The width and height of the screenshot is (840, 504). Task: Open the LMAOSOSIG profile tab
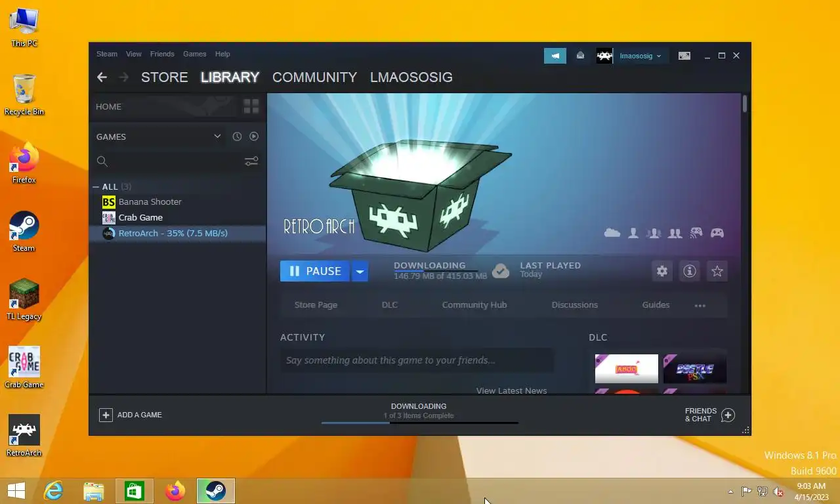pos(411,77)
